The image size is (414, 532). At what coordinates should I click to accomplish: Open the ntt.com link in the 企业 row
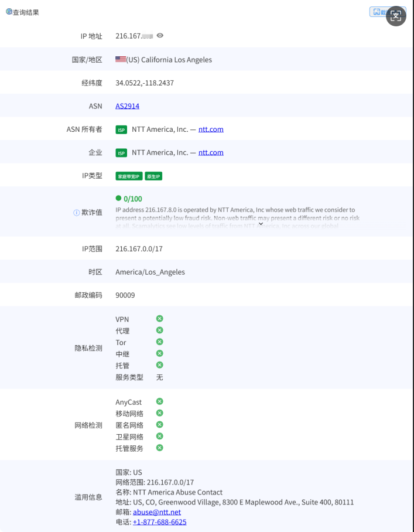tap(211, 152)
